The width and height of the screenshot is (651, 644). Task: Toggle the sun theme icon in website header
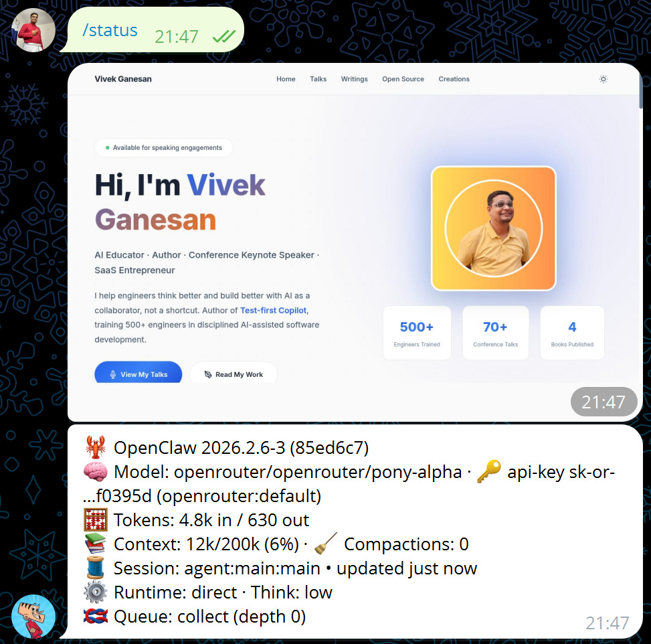click(x=603, y=79)
